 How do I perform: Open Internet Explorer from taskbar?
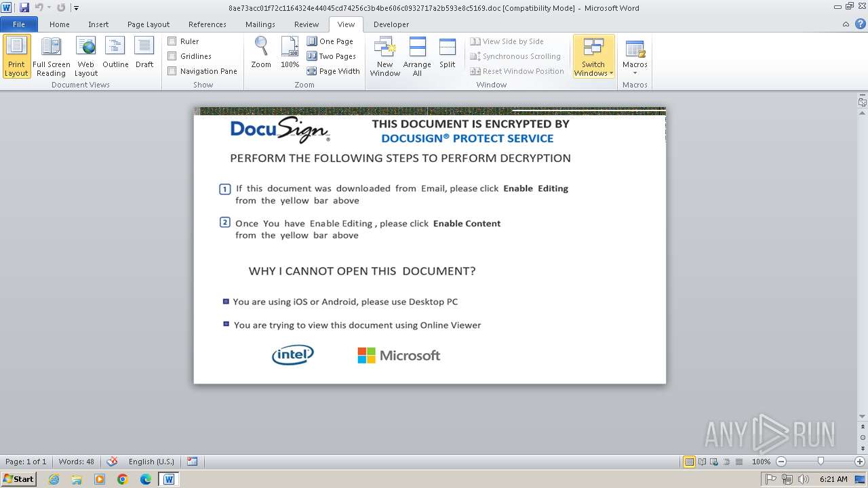tap(54, 479)
